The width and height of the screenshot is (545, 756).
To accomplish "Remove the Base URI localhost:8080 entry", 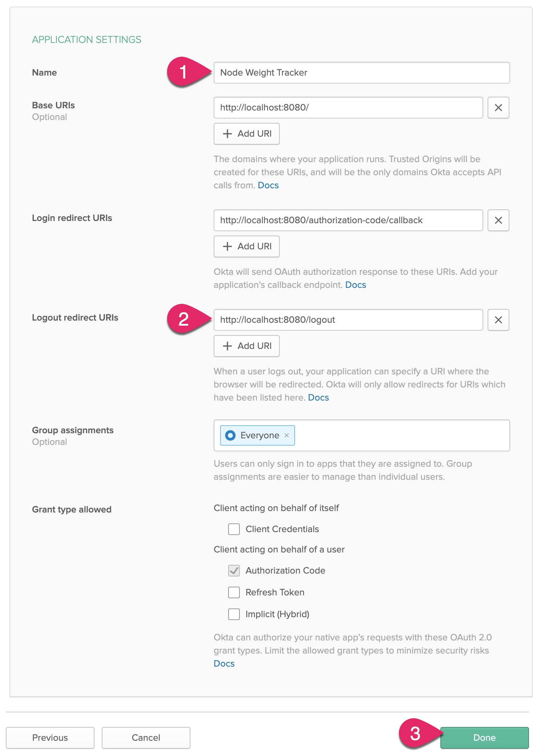I will click(x=498, y=108).
